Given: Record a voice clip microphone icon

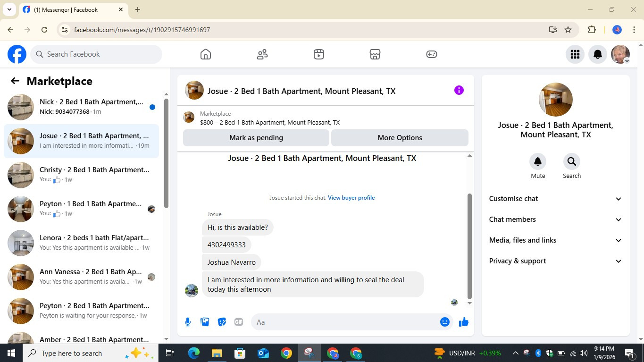Looking at the screenshot, I should pyautogui.click(x=188, y=322).
